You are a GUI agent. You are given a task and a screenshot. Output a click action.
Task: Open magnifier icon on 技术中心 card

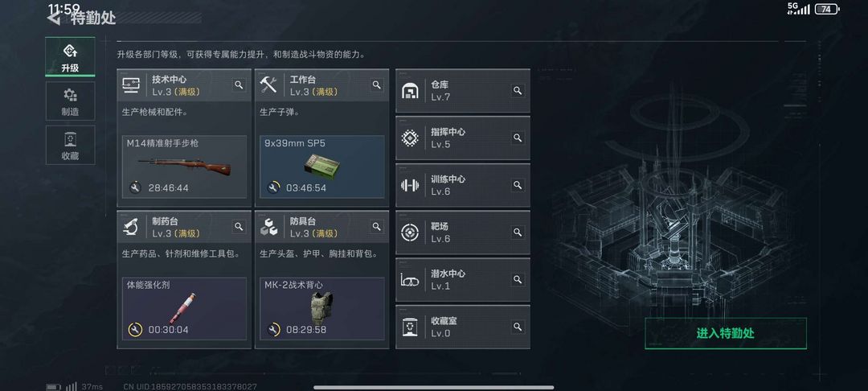[x=239, y=84]
